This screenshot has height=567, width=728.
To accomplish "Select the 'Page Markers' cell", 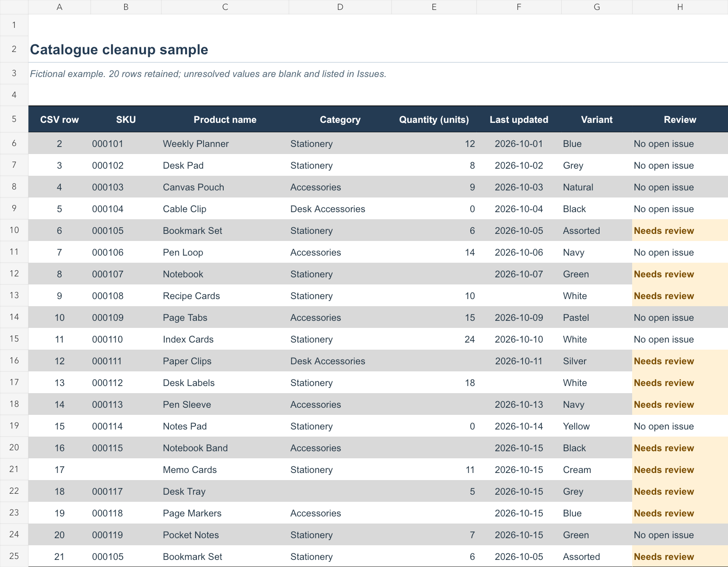I will (x=225, y=513).
